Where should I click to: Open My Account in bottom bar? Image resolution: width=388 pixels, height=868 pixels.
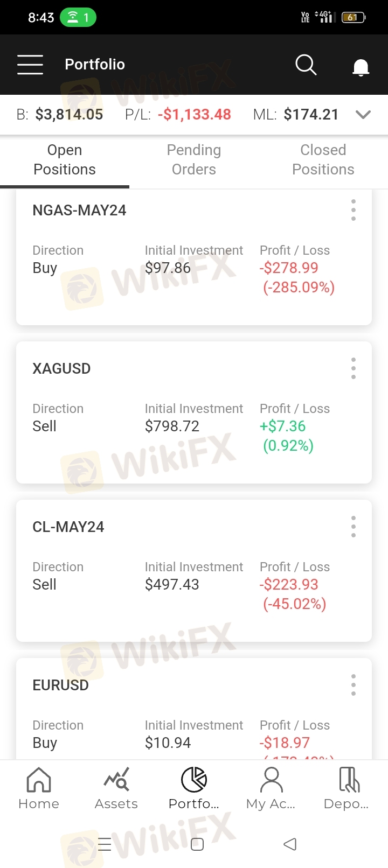click(x=271, y=788)
